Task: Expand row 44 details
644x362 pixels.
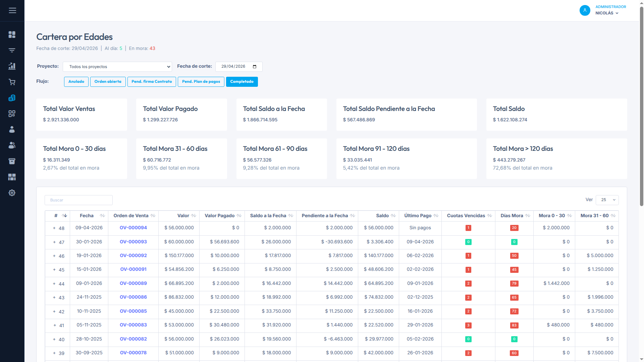Action: [x=54, y=284]
